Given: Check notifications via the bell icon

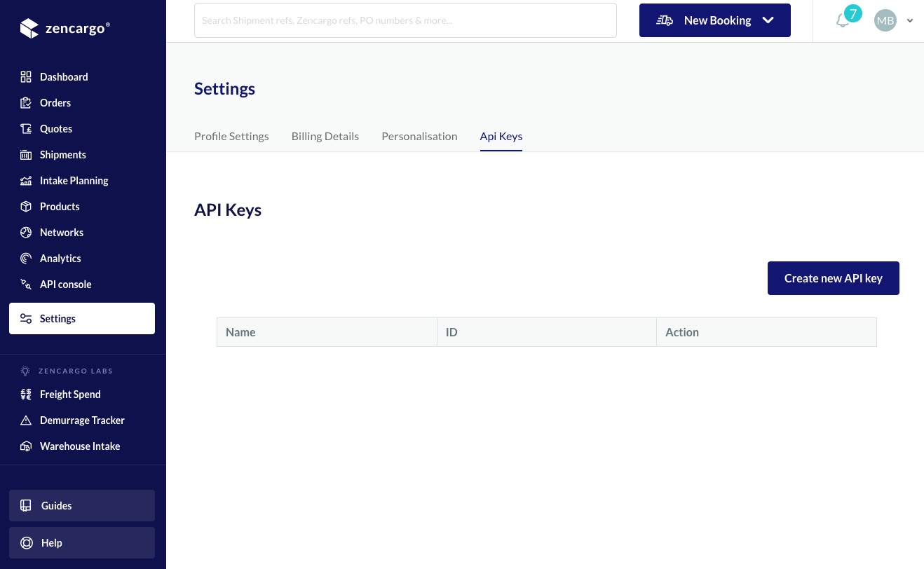Looking at the screenshot, I should [x=843, y=20].
